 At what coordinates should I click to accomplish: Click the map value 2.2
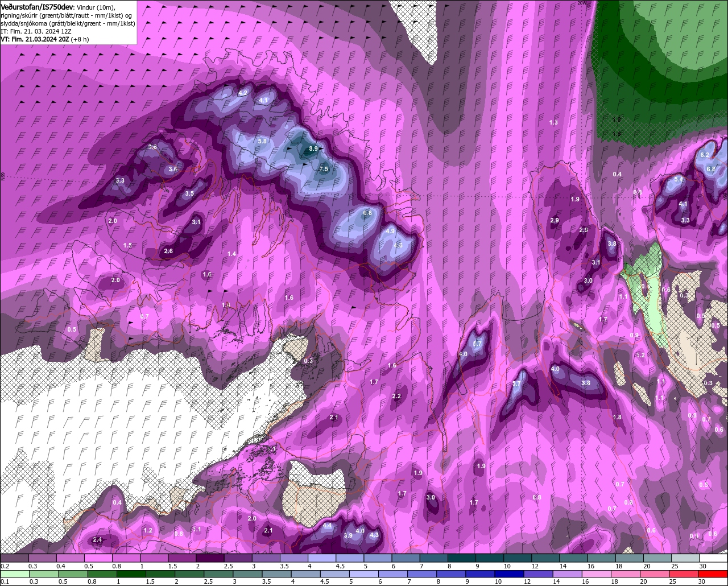[397, 396]
